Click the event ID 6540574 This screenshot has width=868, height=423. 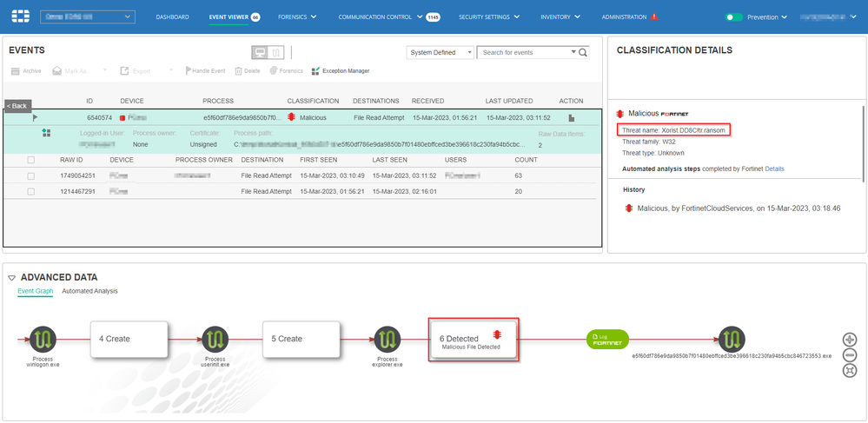click(100, 118)
